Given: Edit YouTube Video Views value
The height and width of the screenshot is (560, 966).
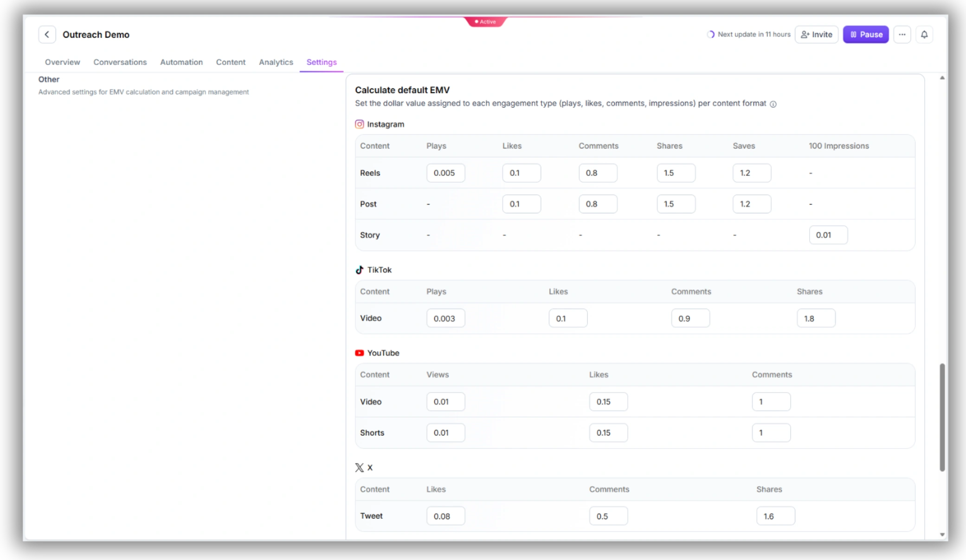Looking at the screenshot, I should click(x=445, y=402).
